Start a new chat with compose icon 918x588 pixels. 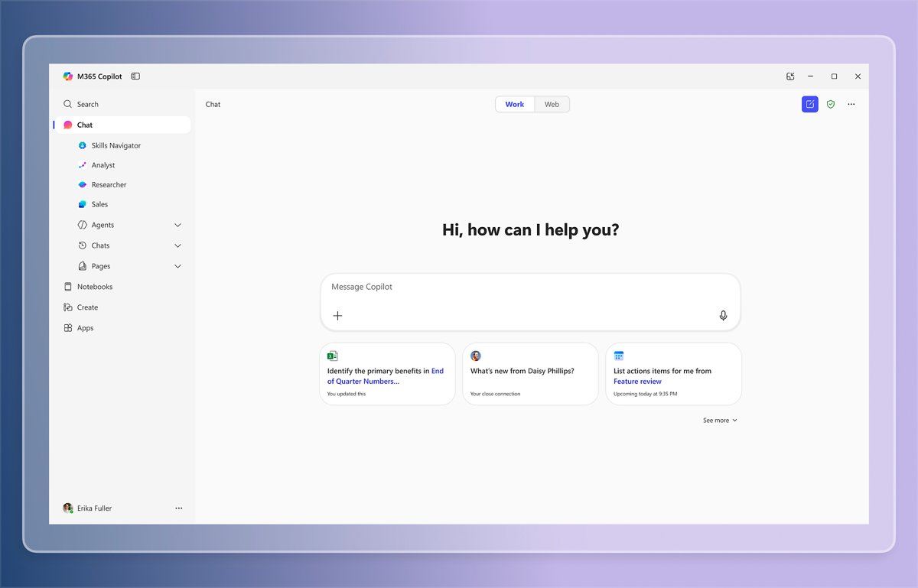(x=809, y=104)
